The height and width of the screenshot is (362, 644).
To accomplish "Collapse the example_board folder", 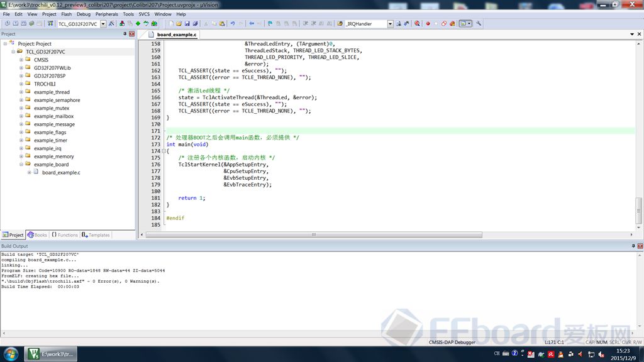I will click(x=21, y=165).
